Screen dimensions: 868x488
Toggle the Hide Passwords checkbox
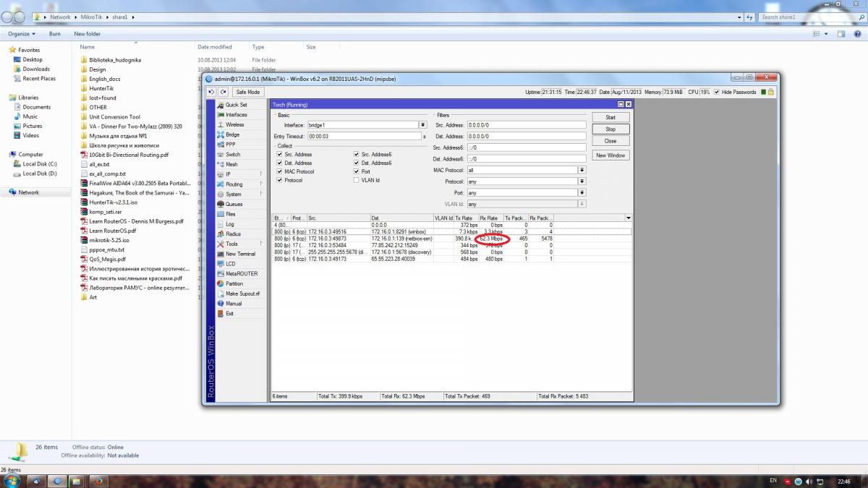(x=717, y=92)
